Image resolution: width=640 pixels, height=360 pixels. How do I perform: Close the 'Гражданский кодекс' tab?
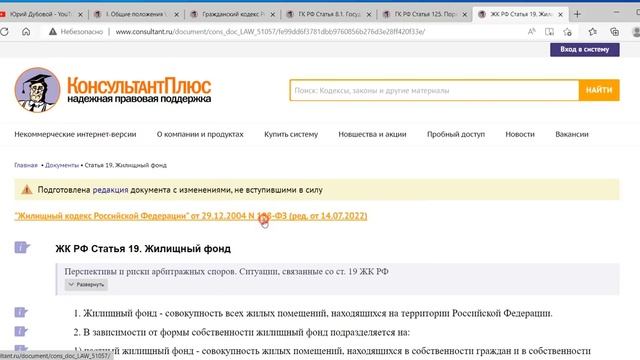click(273, 14)
